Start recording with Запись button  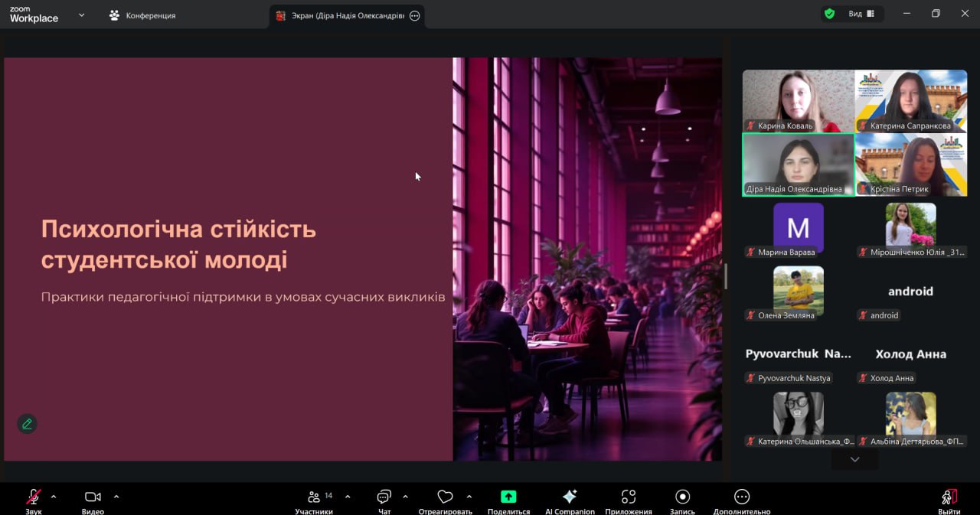click(x=682, y=497)
